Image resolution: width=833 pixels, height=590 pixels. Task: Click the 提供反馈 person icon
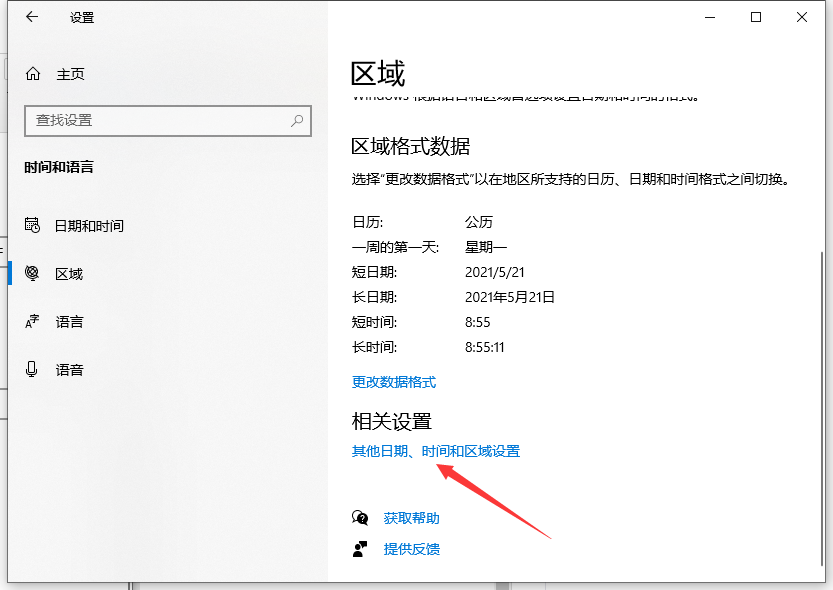pyautogui.click(x=360, y=549)
